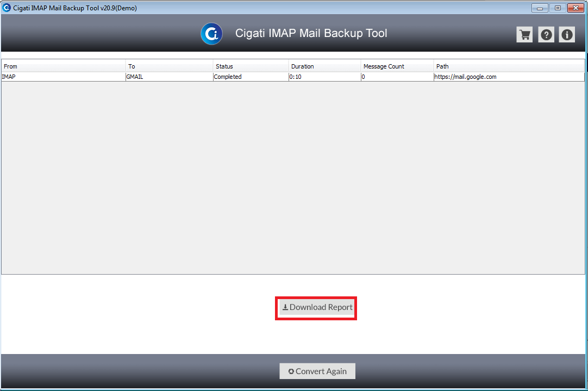The height and width of the screenshot is (391, 588).
Task: Maximize the Cigati IMAP Mail Backup window
Action: (558, 8)
